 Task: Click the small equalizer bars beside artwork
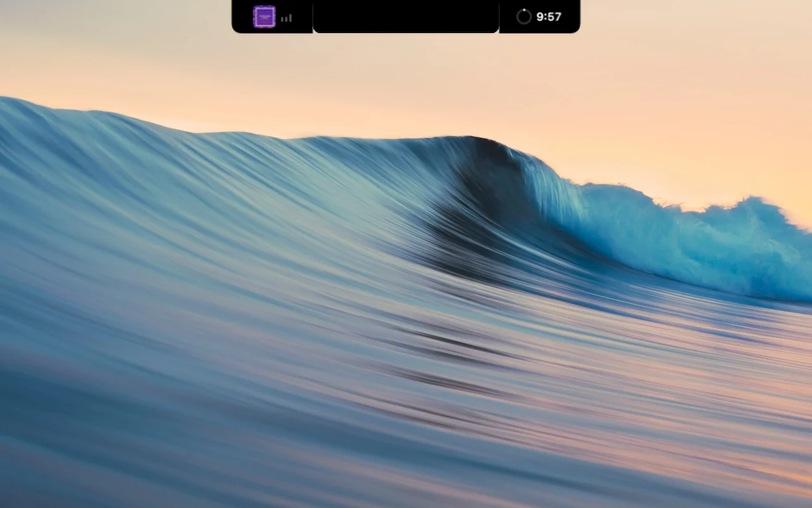[x=286, y=18]
